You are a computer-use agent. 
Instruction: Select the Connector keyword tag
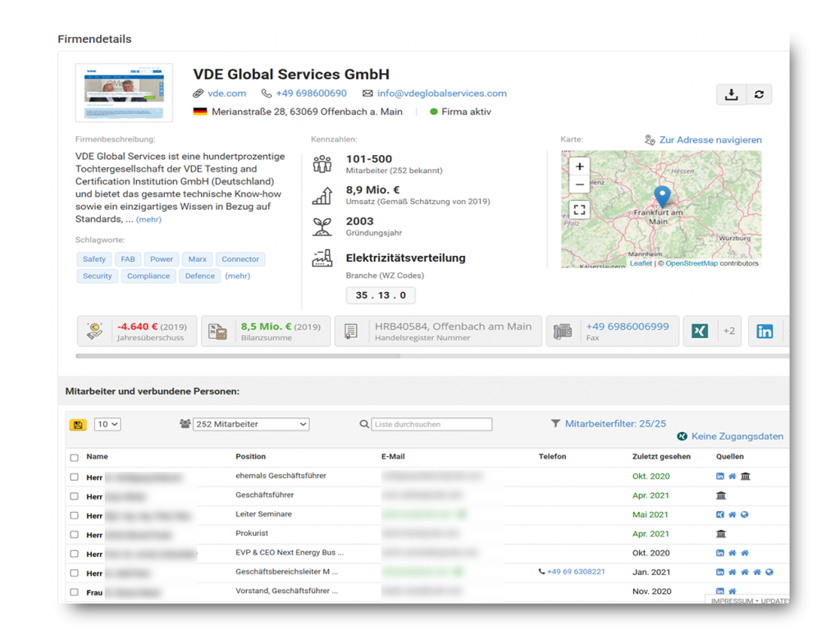(240, 259)
